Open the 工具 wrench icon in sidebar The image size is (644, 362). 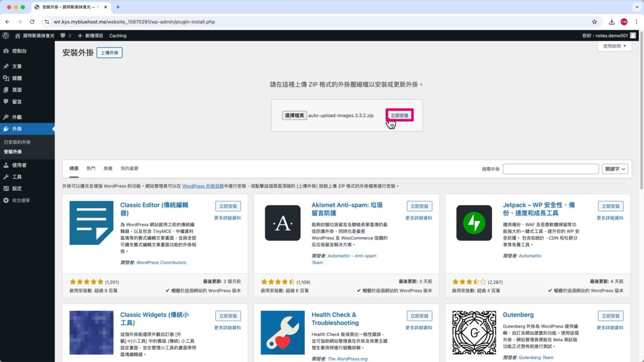[x=6, y=177]
